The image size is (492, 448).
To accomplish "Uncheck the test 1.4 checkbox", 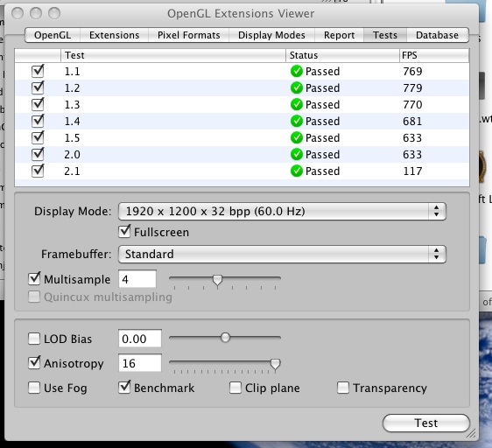I will tap(38, 121).
